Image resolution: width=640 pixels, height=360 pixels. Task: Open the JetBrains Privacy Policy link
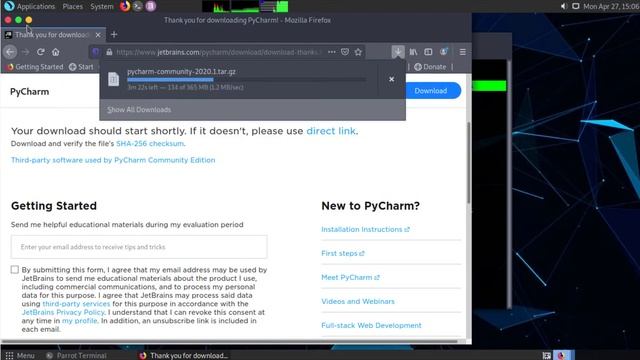pyautogui.click(x=63, y=312)
